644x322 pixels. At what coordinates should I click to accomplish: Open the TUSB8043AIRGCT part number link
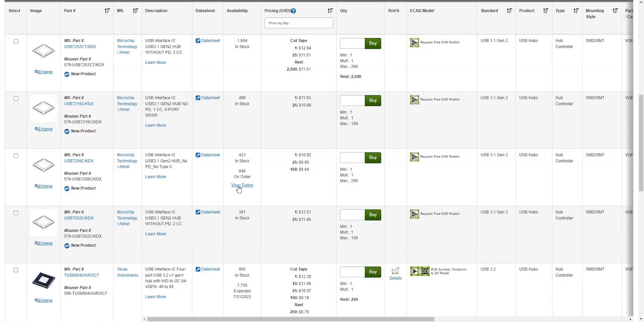(82, 275)
